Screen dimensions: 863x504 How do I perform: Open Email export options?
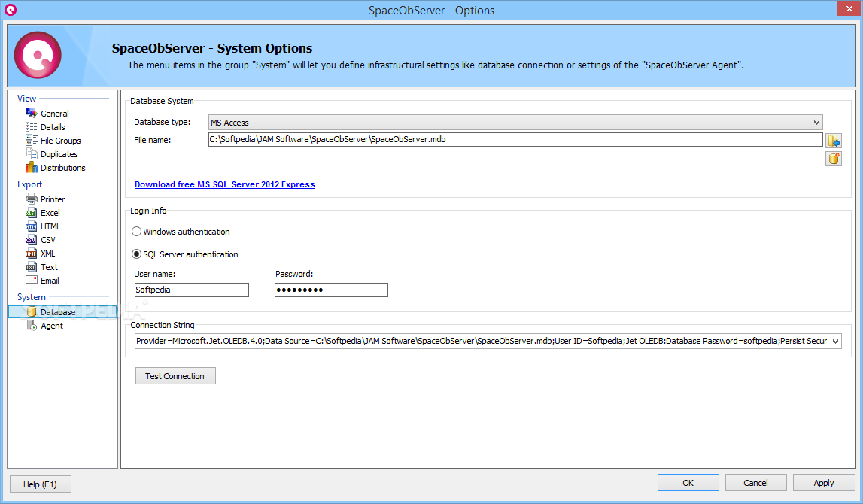click(x=50, y=281)
